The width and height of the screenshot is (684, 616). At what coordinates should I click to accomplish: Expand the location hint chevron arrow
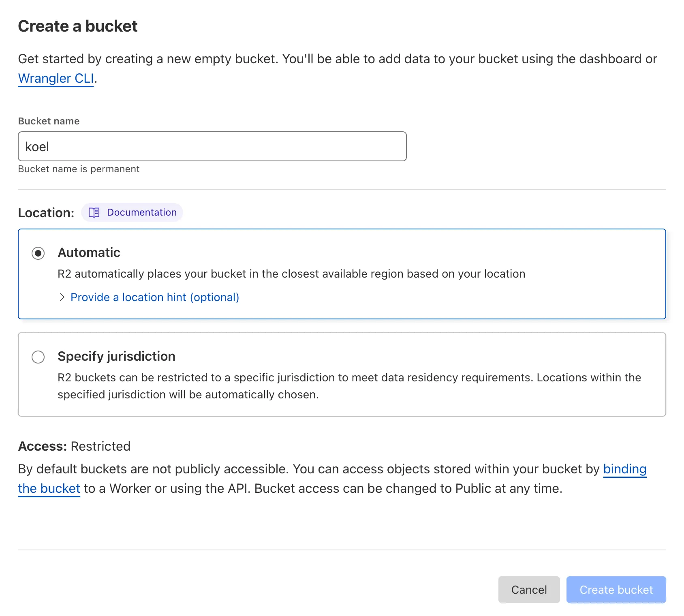click(x=62, y=297)
